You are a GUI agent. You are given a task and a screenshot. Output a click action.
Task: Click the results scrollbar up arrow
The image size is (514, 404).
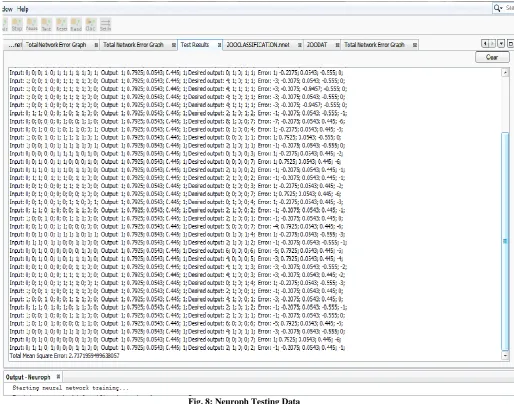[x=505, y=73]
